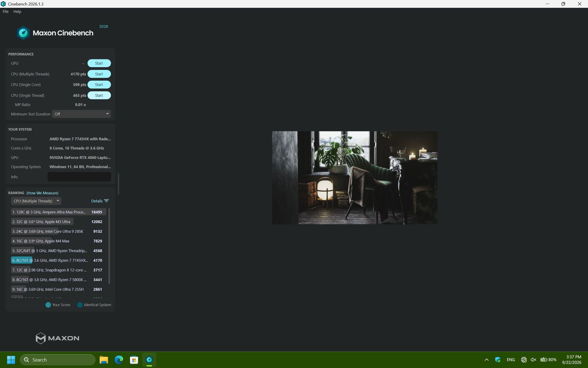Start the CPU Single Thread test
Image resolution: width=588 pixels, height=368 pixels.
coord(99,95)
